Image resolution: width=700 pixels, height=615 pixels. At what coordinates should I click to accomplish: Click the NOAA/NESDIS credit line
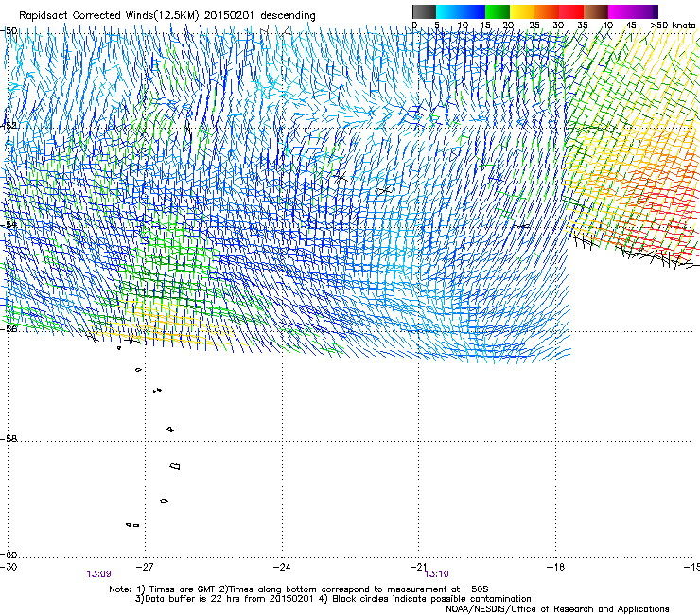point(557,609)
